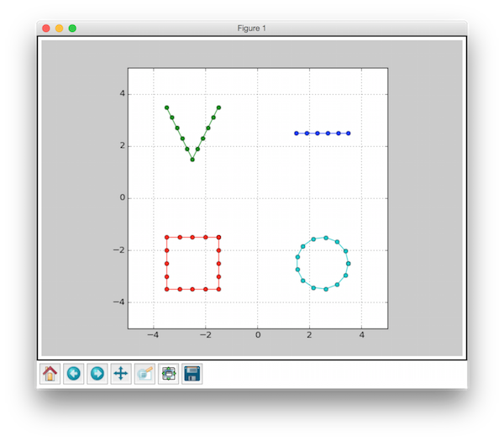The height and width of the screenshot is (441, 504).
Task: Click the top-left endpoint of the green V
Action: 166,108
